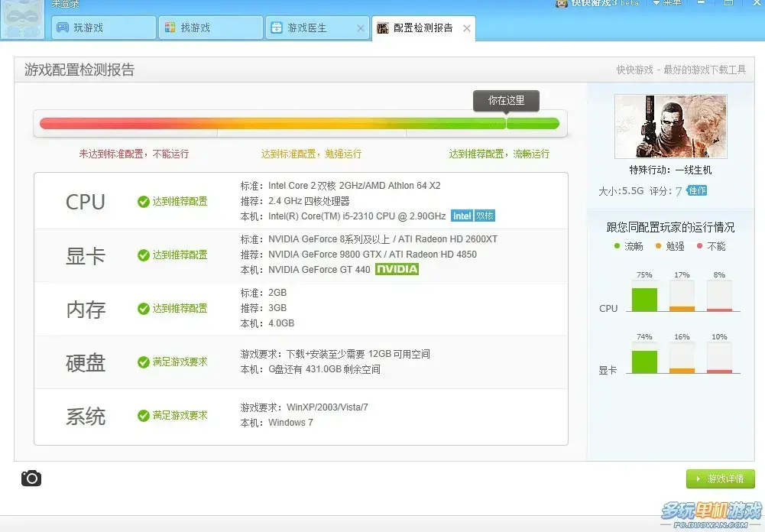The height and width of the screenshot is (532, 765).
Task: Click the green checkmark beside CPU status
Action: pyautogui.click(x=144, y=202)
